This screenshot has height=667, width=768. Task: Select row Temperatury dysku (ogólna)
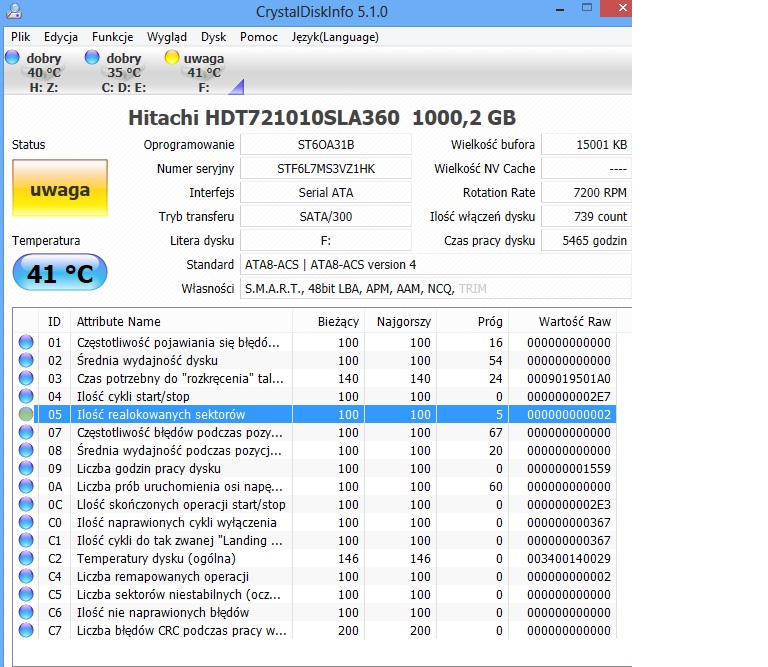[314, 558]
